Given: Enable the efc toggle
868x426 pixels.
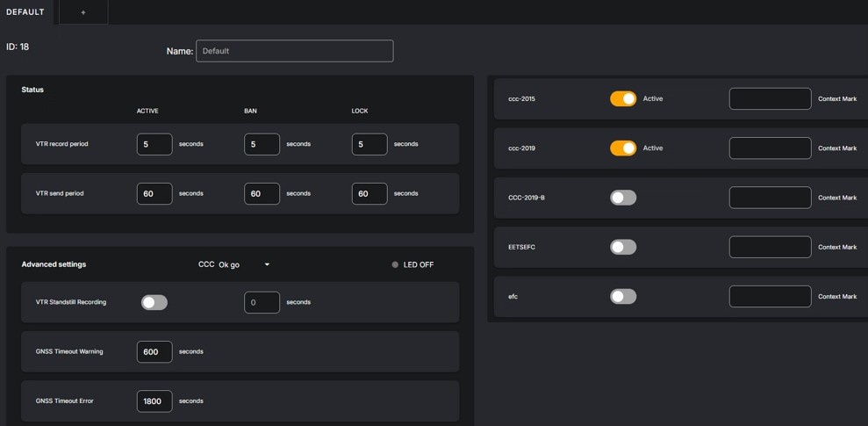Looking at the screenshot, I should [623, 296].
